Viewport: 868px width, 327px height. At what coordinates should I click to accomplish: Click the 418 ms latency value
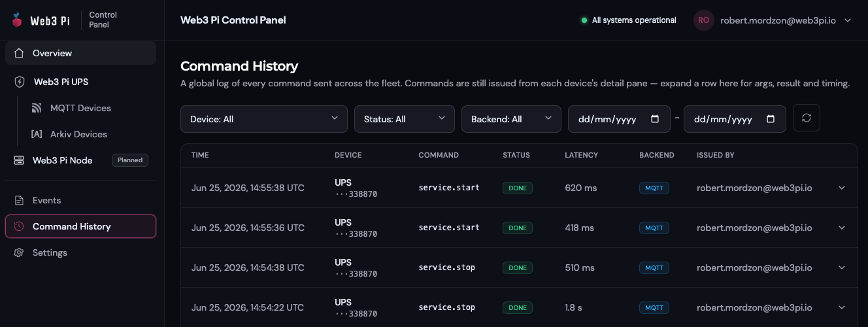(x=580, y=228)
